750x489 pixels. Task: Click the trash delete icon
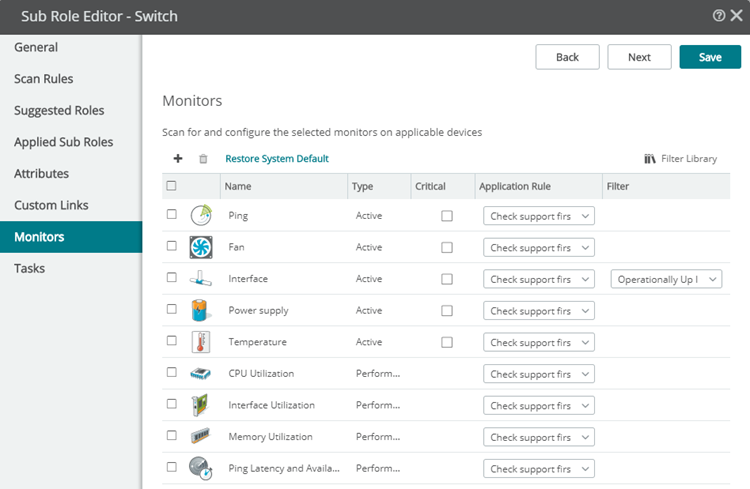click(203, 159)
